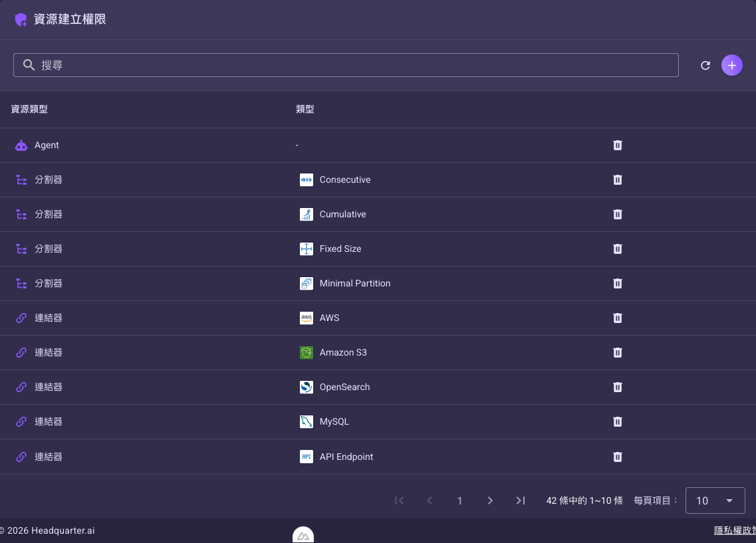The height and width of the screenshot is (543, 756).
Task: Click the 資源類型 column header
Action: pos(29,110)
